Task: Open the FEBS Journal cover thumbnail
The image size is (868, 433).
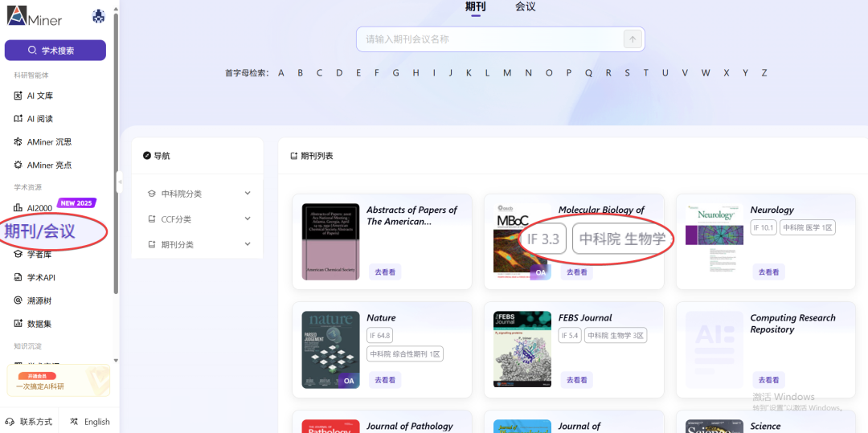Action: (522, 349)
